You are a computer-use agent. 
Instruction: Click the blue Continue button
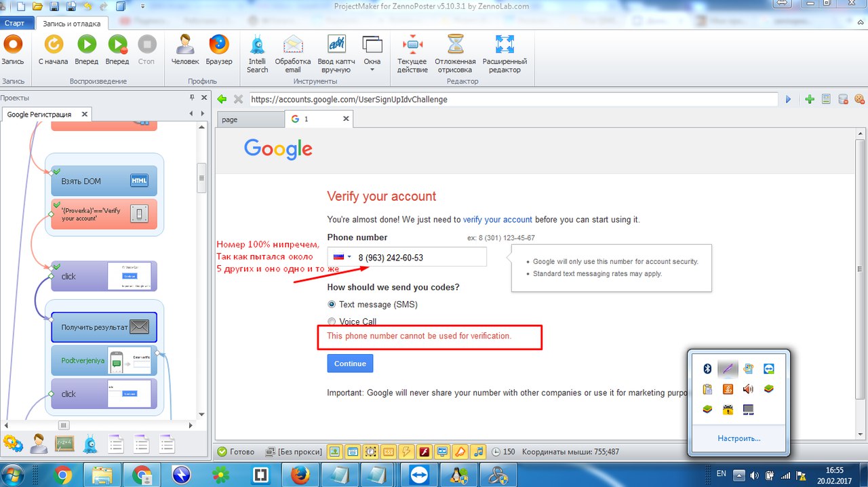(350, 364)
